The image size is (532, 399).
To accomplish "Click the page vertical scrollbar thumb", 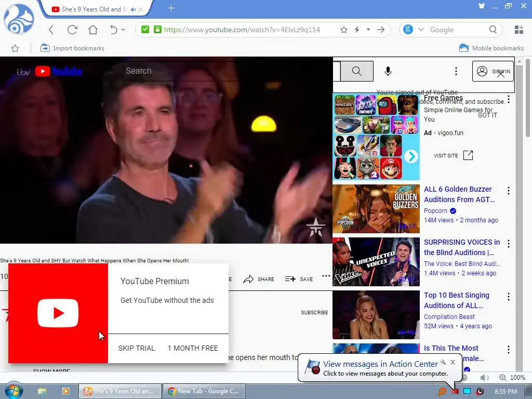I will pos(528,98).
